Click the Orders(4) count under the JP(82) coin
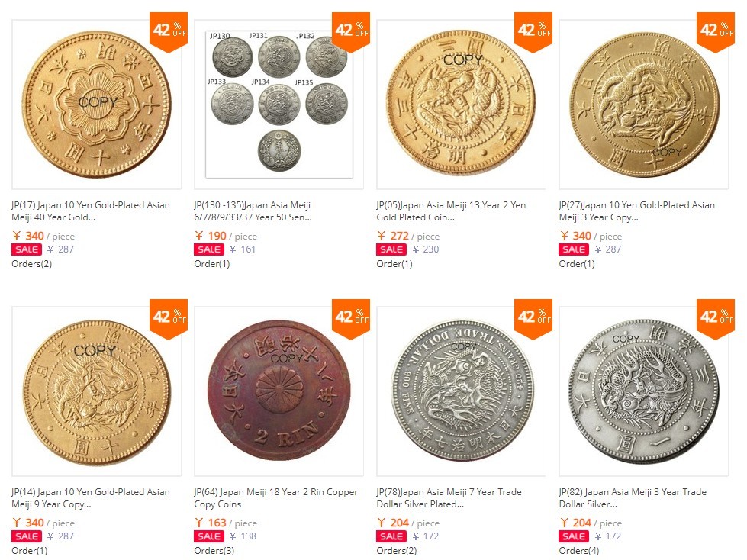 click(579, 551)
